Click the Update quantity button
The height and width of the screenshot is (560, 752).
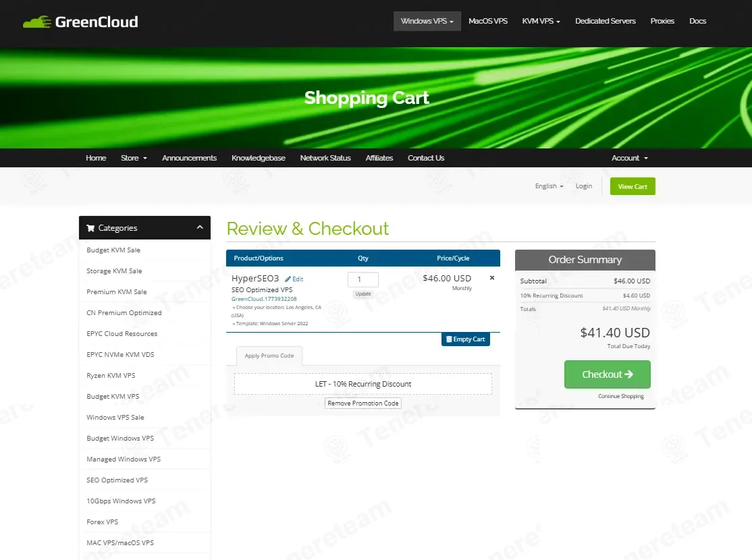[363, 294]
